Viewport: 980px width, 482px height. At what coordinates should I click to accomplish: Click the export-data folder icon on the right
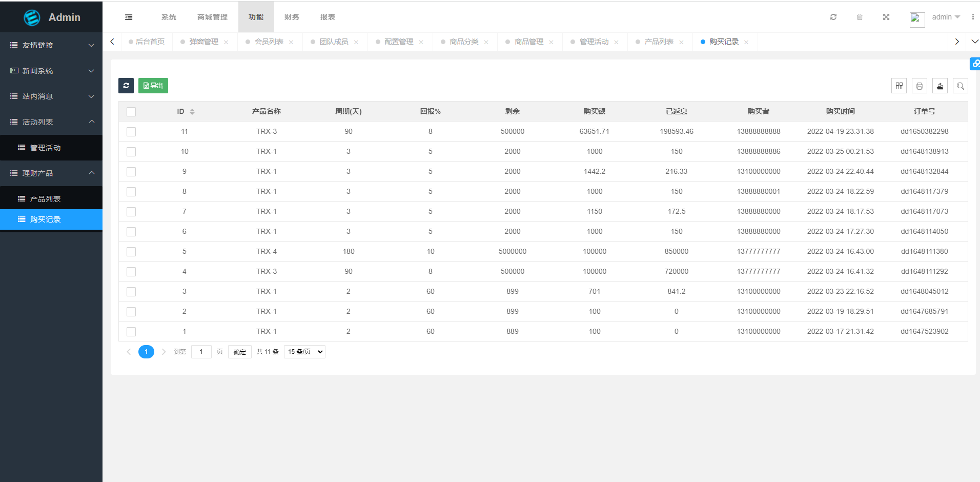(x=940, y=85)
